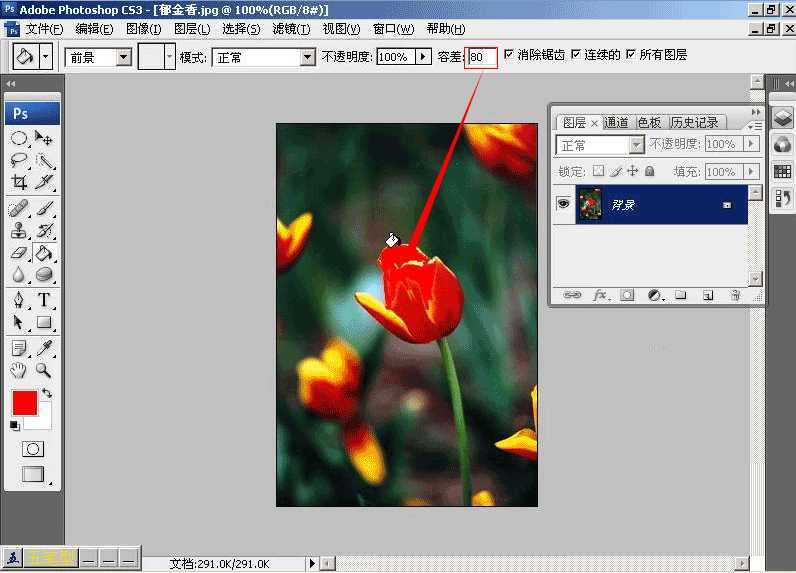Click the red foreground color swatch
The width and height of the screenshot is (796, 573).
pos(24,403)
